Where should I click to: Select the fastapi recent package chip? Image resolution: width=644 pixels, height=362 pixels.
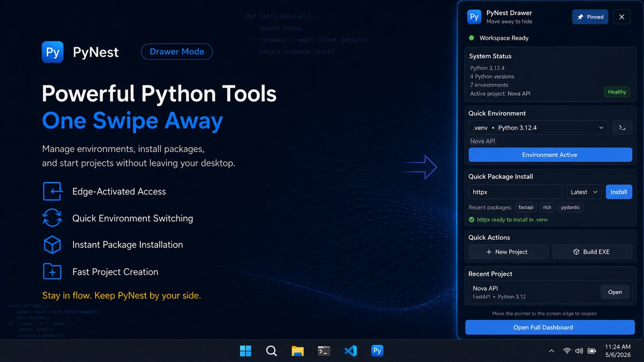tap(526, 207)
